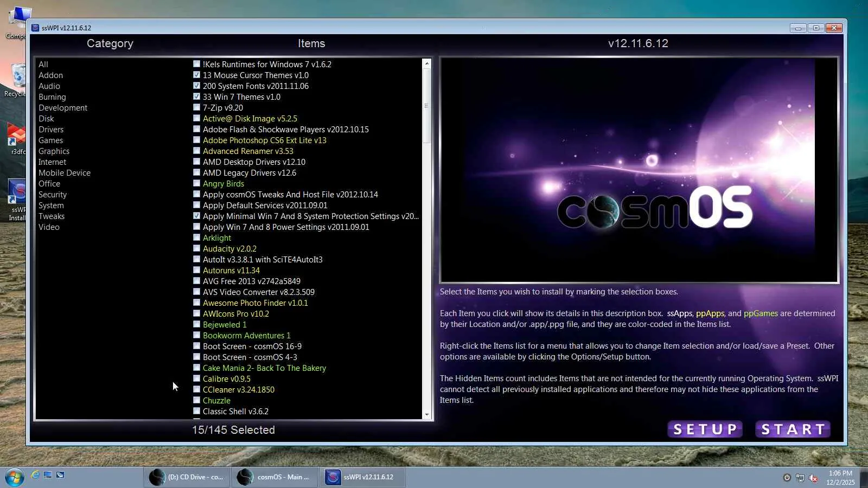Show the Tweaks category
Image resolution: width=868 pixels, height=488 pixels.
52,216
